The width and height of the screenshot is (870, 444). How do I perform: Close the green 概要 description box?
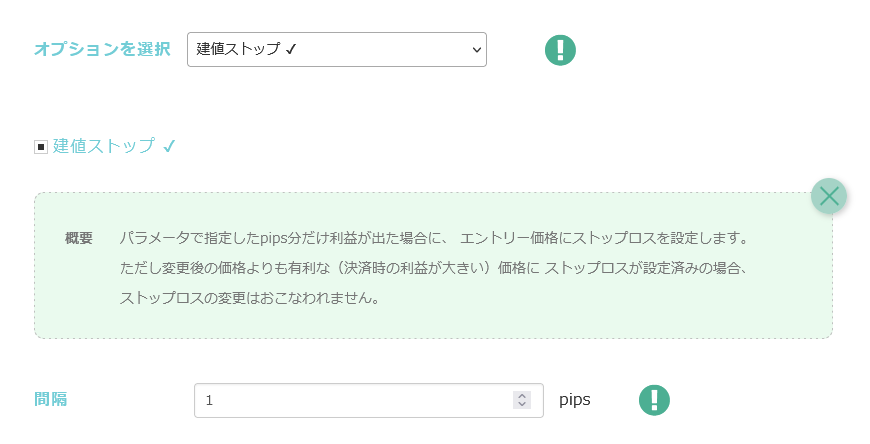829,196
